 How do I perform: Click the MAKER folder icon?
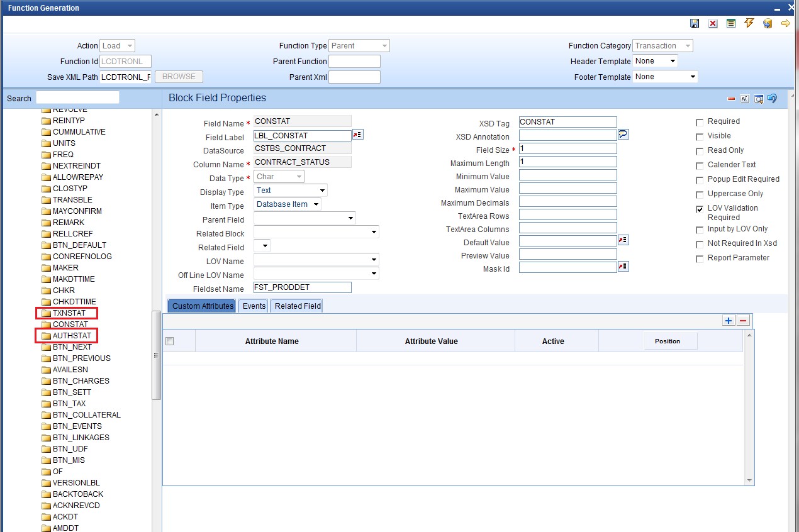(x=46, y=268)
